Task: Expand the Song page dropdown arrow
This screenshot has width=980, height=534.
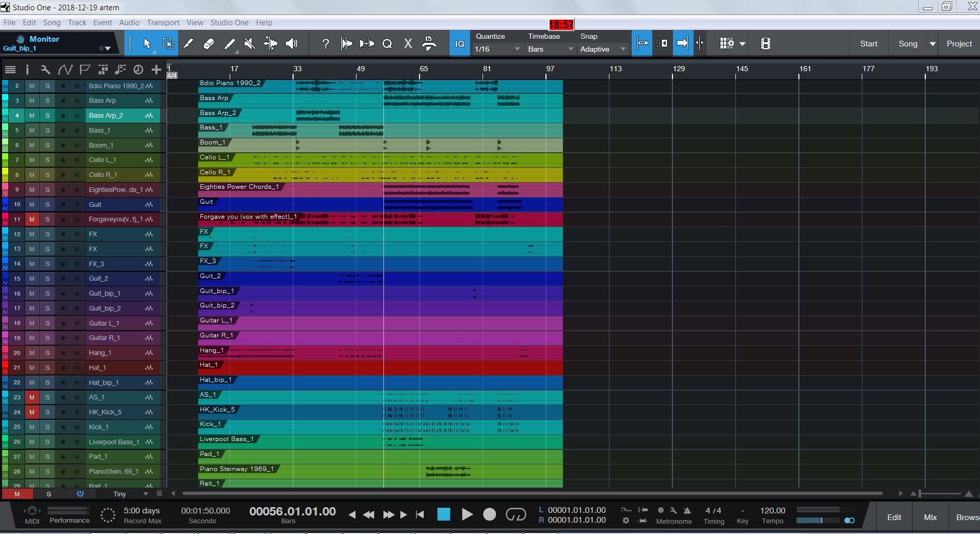Action: tap(933, 44)
